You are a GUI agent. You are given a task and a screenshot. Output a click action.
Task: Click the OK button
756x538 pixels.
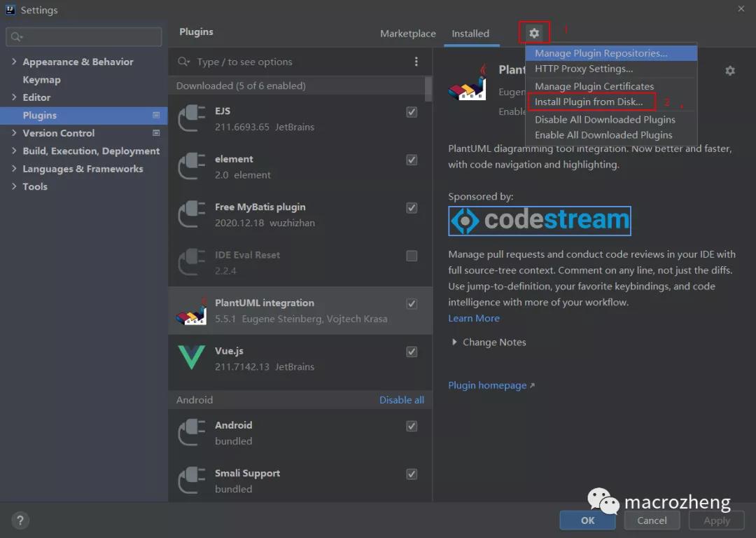pyautogui.click(x=587, y=520)
